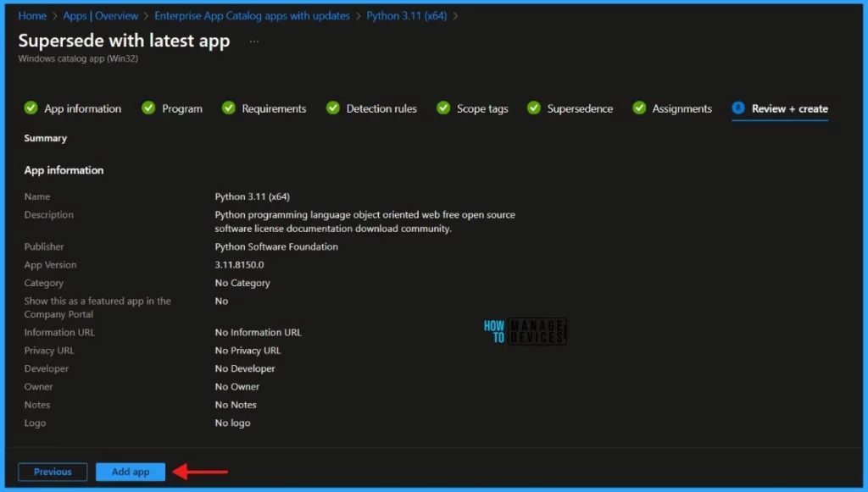Click the No logo value
Image resolution: width=868 pixels, height=492 pixels.
tap(232, 423)
